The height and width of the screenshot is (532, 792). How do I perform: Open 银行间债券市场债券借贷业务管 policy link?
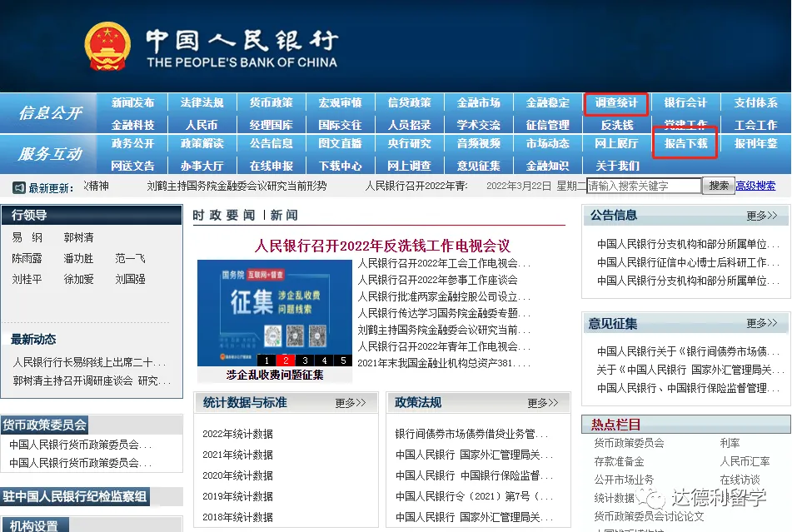point(471,434)
